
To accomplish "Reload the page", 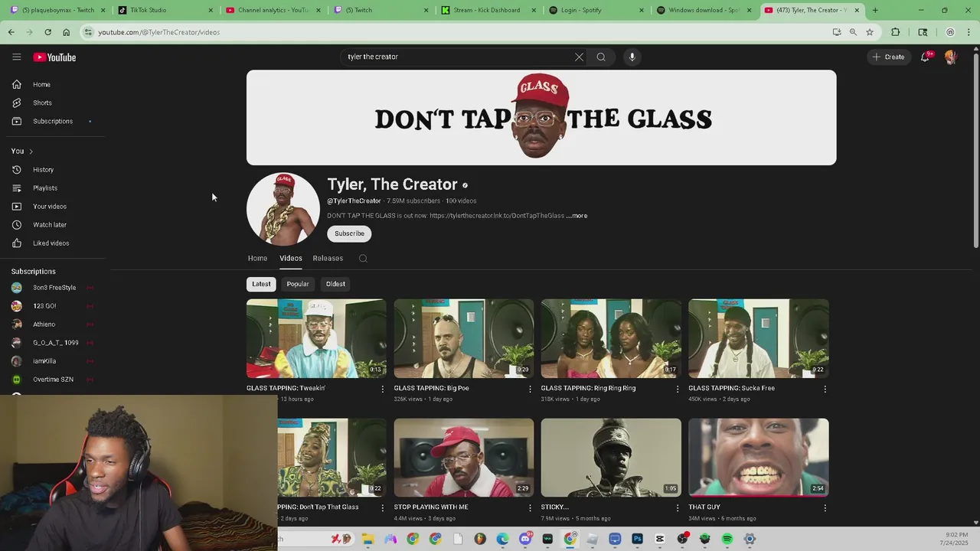I will 47,32.
